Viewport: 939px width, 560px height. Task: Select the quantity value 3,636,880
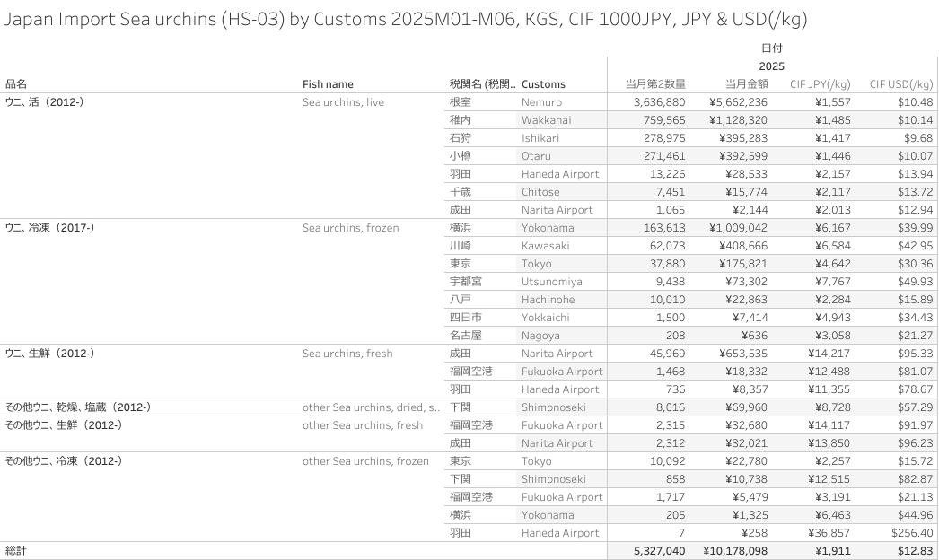[659, 102]
